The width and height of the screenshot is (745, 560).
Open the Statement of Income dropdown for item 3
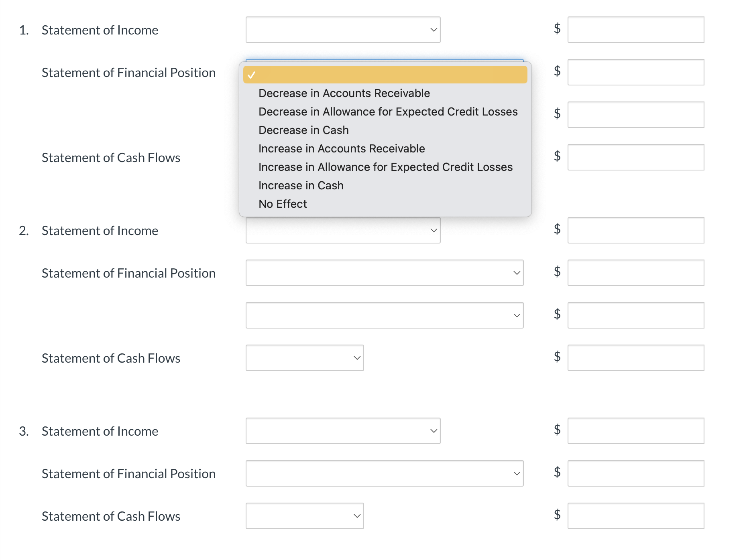click(343, 430)
